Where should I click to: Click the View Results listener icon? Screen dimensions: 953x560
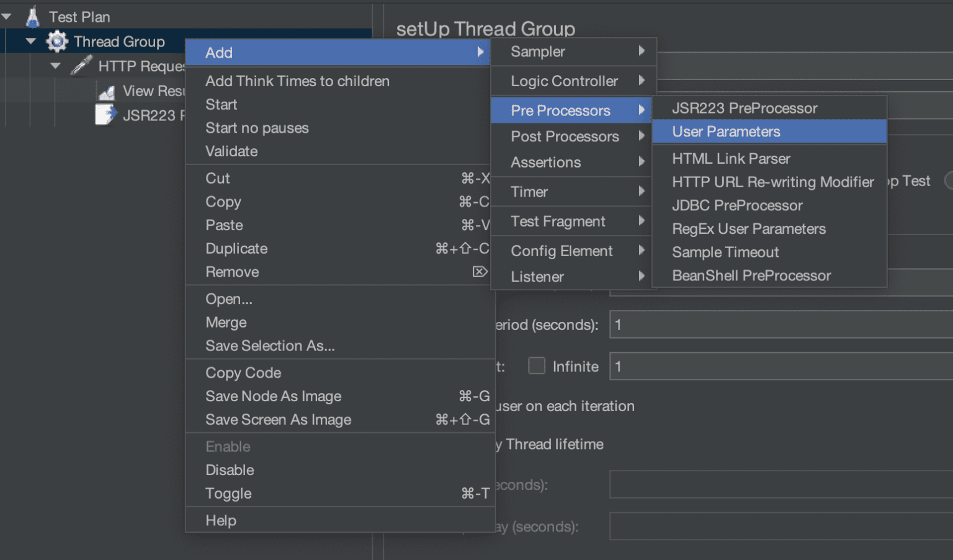coord(107,92)
